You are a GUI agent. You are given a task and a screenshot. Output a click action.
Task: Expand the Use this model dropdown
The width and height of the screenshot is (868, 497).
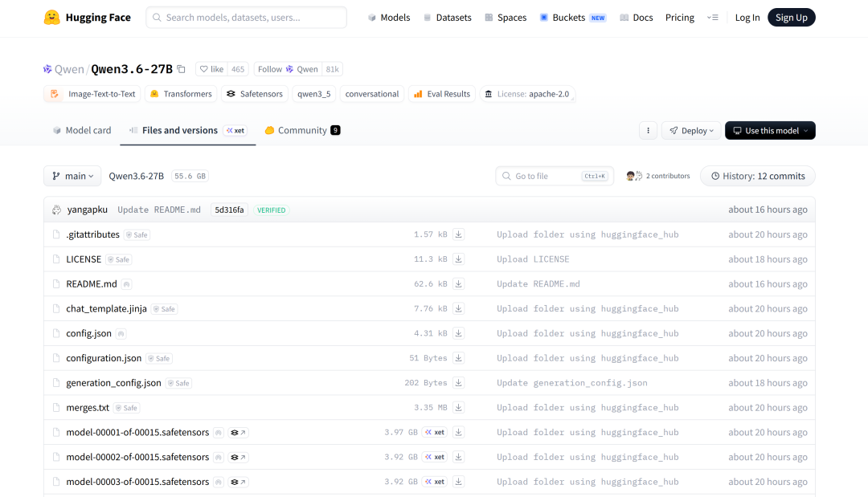(770, 131)
